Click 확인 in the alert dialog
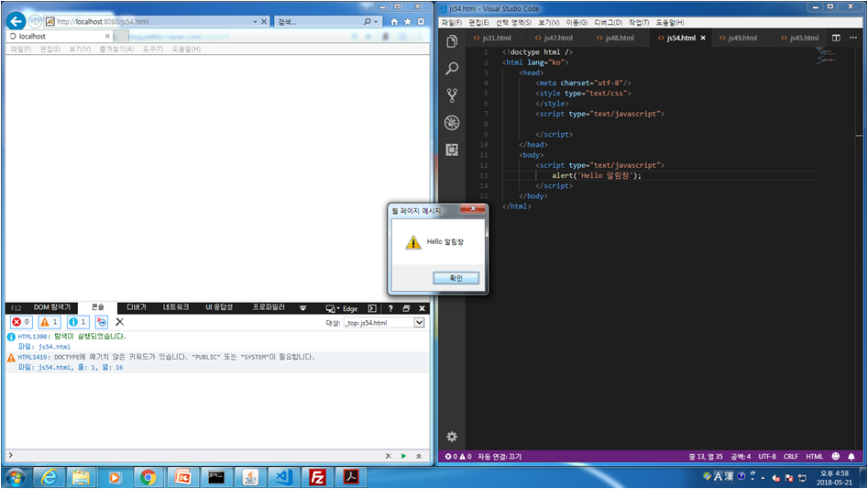The height and width of the screenshot is (489, 868). click(x=456, y=278)
